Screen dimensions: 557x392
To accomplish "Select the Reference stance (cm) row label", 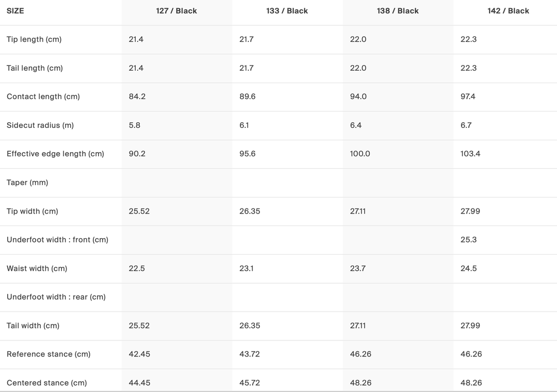I will coord(48,354).
